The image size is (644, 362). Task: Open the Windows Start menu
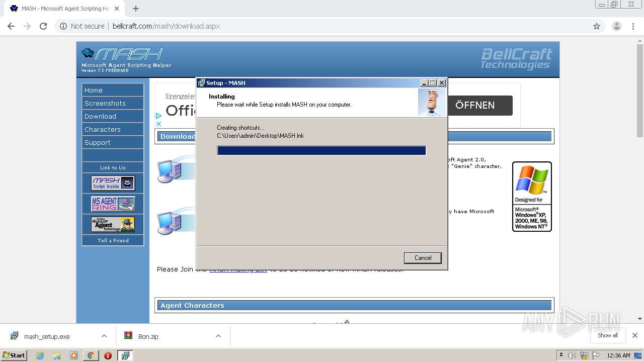point(14,355)
